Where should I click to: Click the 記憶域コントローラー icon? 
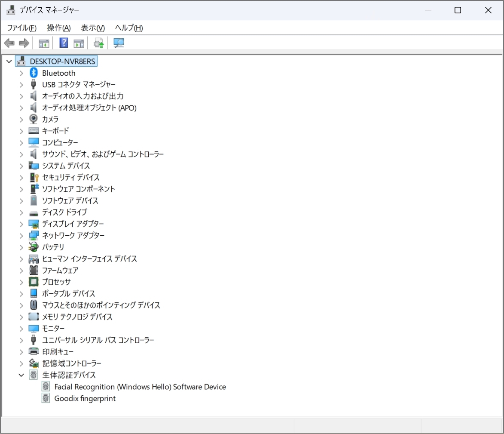(x=34, y=363)
